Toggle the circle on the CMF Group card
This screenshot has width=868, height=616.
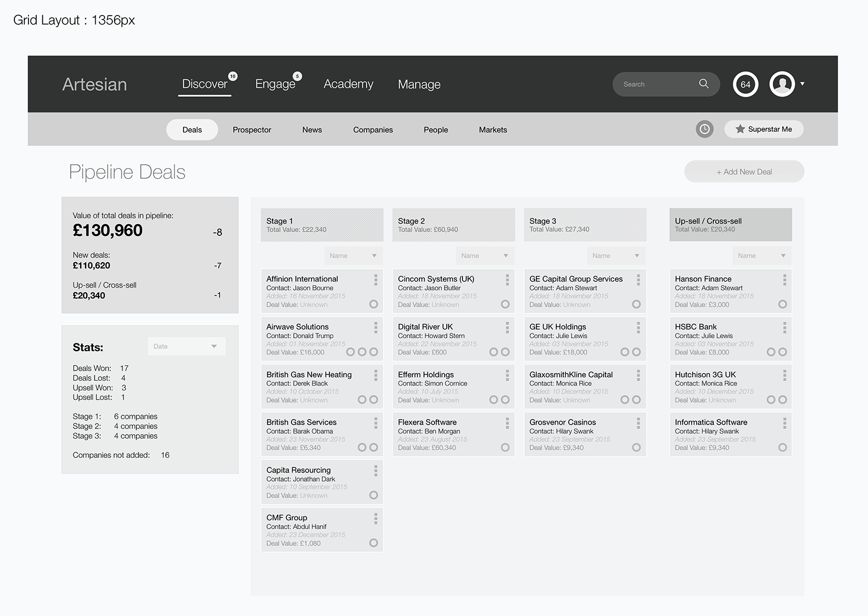tap(373, 543)
